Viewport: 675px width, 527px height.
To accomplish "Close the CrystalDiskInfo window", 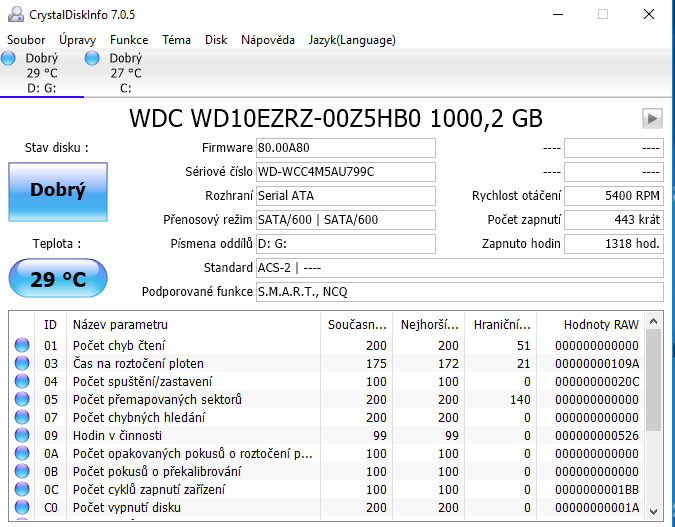I will click(649, 14).
